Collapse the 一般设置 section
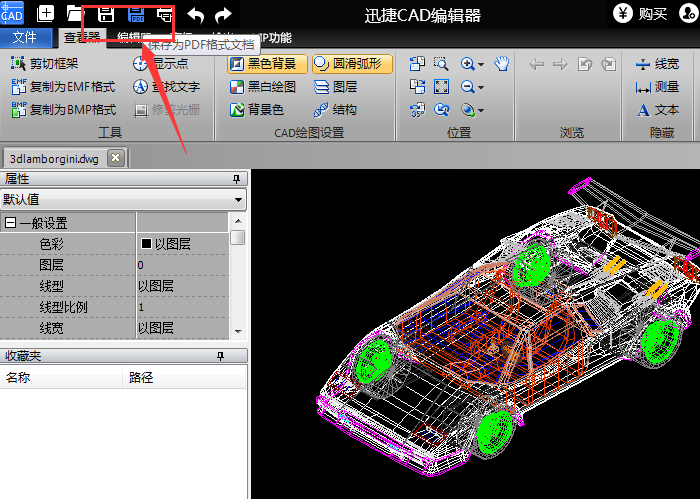The height and width of the screenshot is (499, 700). tap(10, 223)
